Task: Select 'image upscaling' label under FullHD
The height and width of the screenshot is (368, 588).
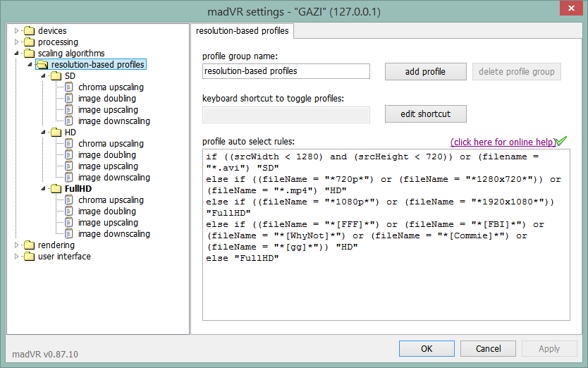Action: point(108,223)
